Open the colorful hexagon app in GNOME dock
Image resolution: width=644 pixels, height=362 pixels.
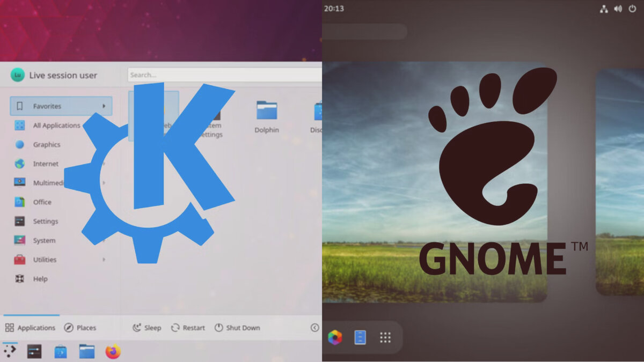tap(335, 337)
